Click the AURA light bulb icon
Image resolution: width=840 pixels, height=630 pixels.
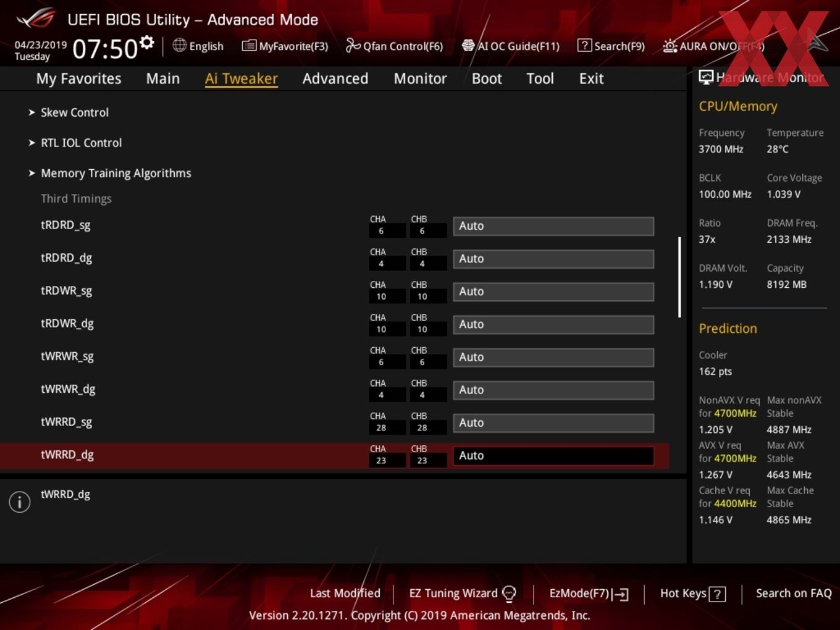(670, 46)
